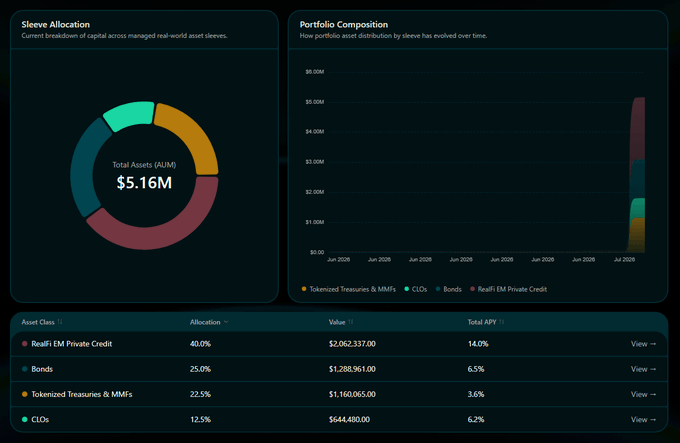Click Tokenized Treasuries & MMFs row name

[82, 394]
